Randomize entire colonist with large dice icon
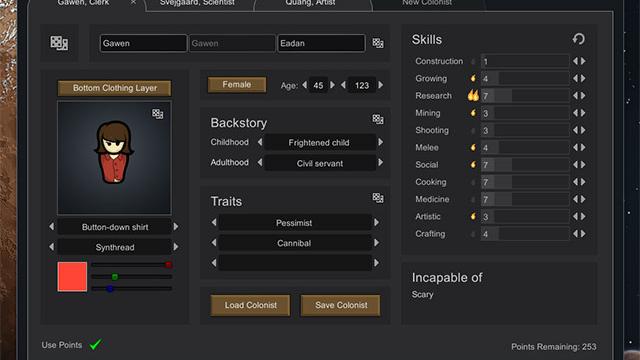The image size is (640, 360). [59, 43]
